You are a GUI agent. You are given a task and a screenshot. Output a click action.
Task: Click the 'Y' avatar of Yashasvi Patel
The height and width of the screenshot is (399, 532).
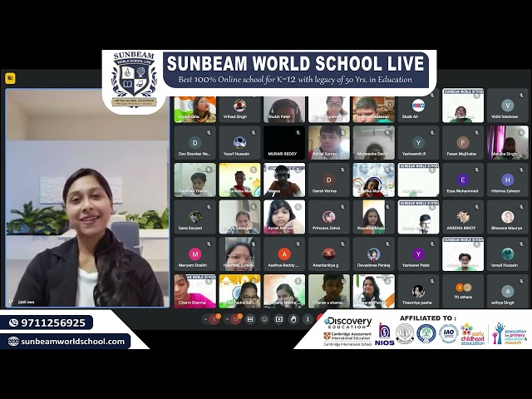pyautogui.click(x=418, y=254)
